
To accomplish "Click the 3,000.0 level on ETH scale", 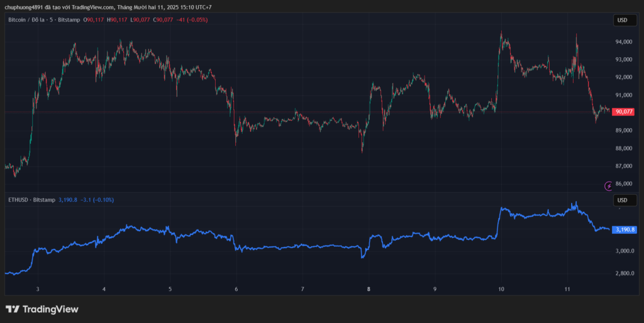I will 625,251.
